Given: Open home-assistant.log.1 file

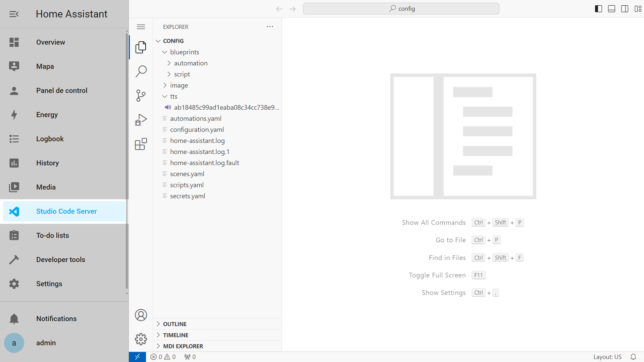Looking at the screenshot, I should pos(217,152).
